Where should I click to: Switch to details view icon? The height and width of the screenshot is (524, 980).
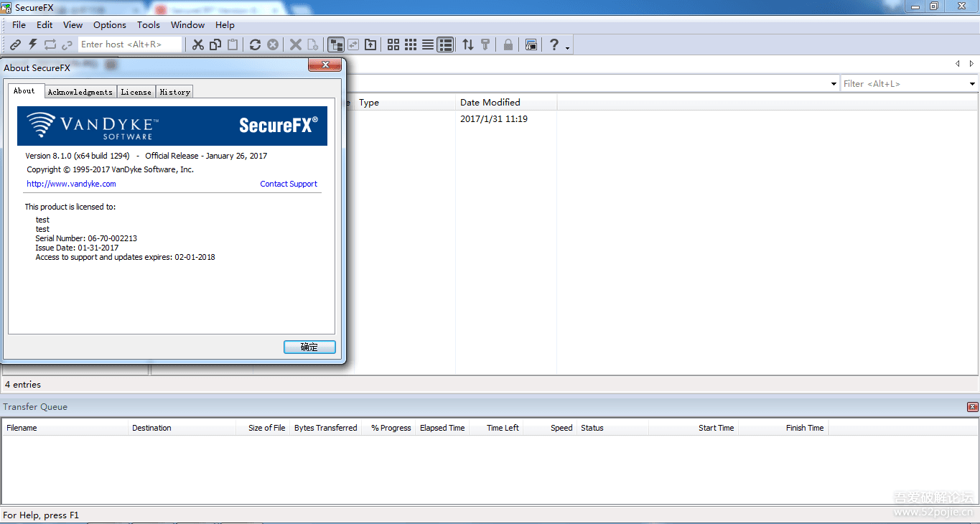point(445,45)
